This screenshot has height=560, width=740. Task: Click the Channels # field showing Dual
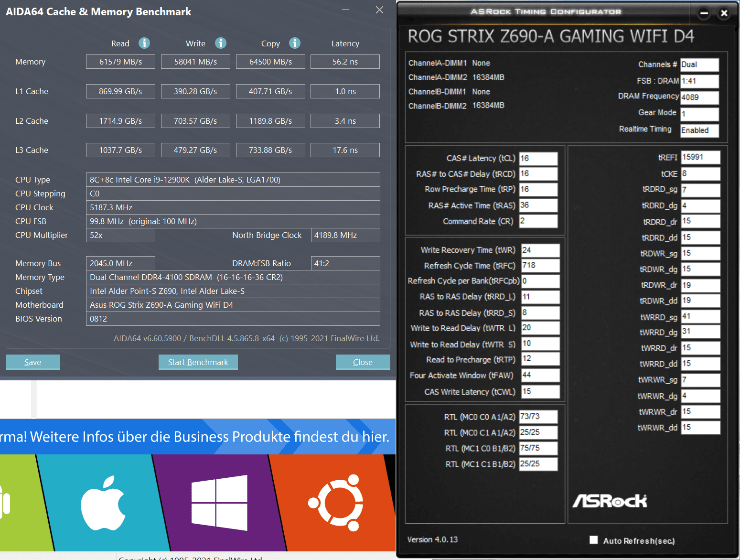coord(699,65)
